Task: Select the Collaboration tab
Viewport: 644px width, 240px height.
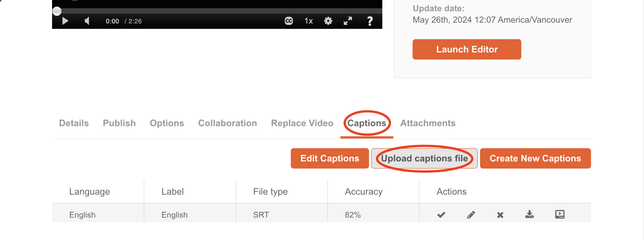Action: (227, 123)
